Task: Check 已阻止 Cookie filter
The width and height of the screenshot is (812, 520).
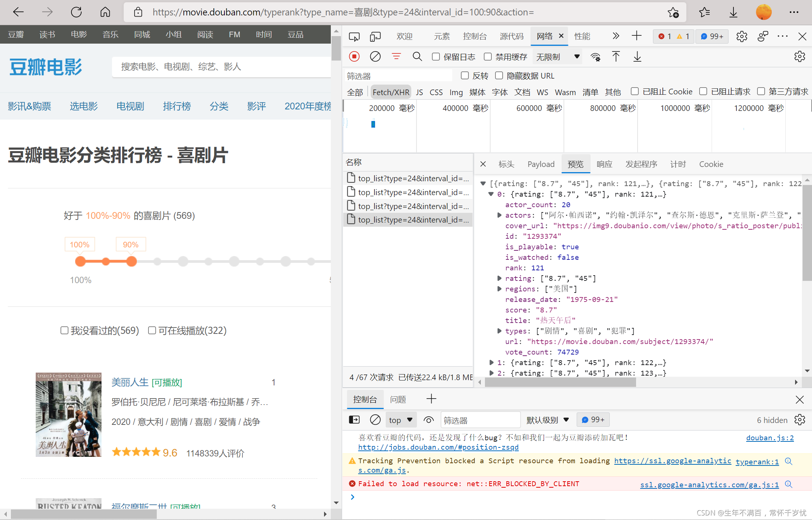Action: point(635,91)
